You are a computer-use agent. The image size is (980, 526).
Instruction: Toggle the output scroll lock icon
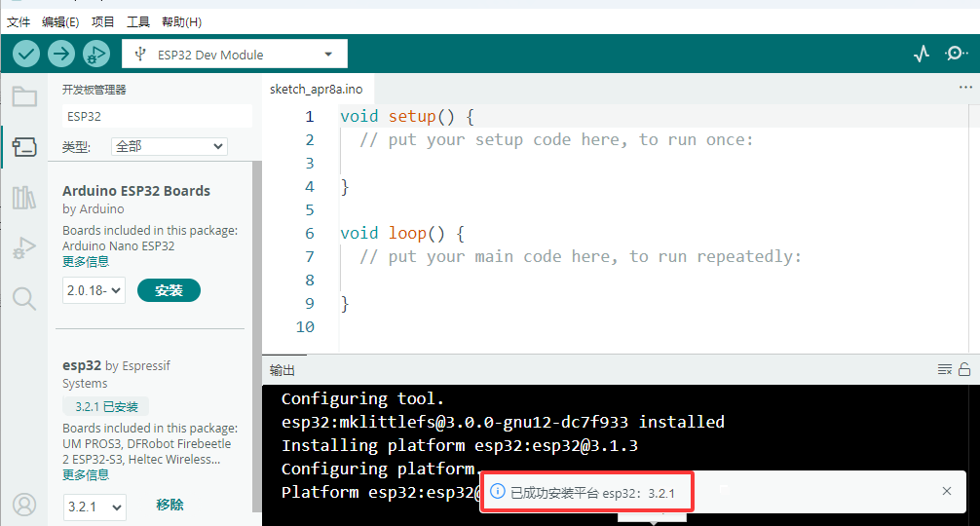point(964,369)
